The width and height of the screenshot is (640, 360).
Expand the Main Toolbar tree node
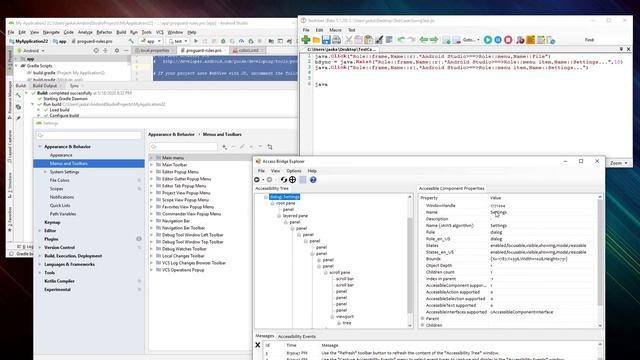point(152,165)
